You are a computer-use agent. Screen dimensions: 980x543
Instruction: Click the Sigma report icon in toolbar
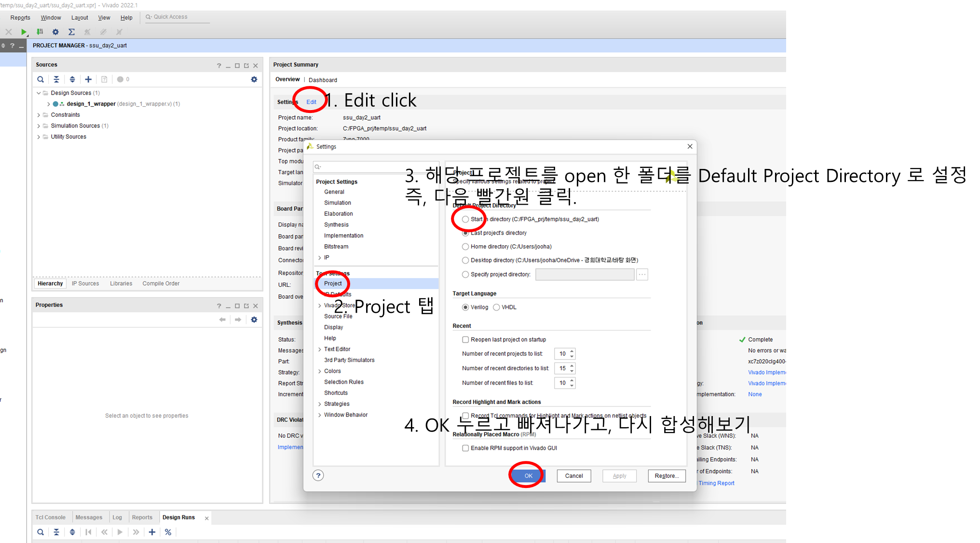71,32
